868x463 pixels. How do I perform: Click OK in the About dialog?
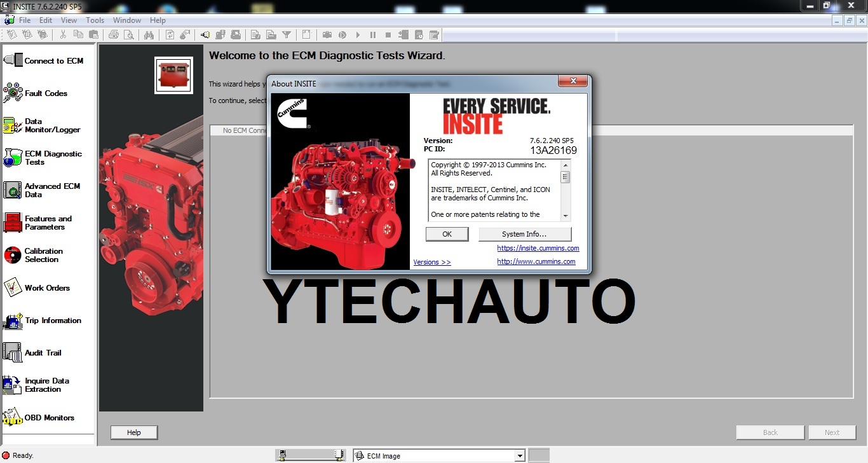coord(447,234)
